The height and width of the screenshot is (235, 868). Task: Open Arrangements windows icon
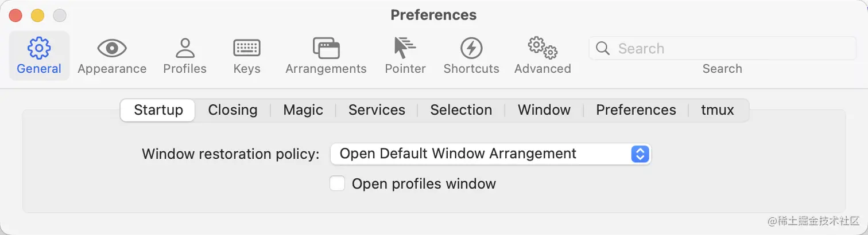[326, 48]
